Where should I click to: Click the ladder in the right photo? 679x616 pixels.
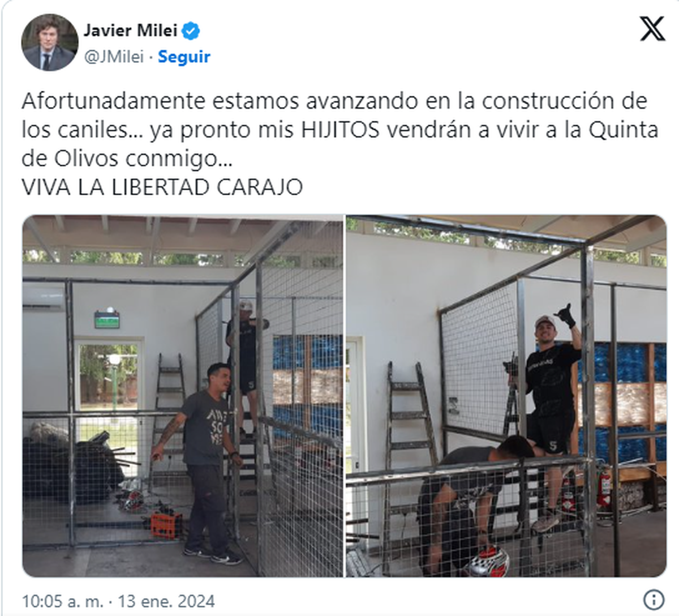pos(411,447)
